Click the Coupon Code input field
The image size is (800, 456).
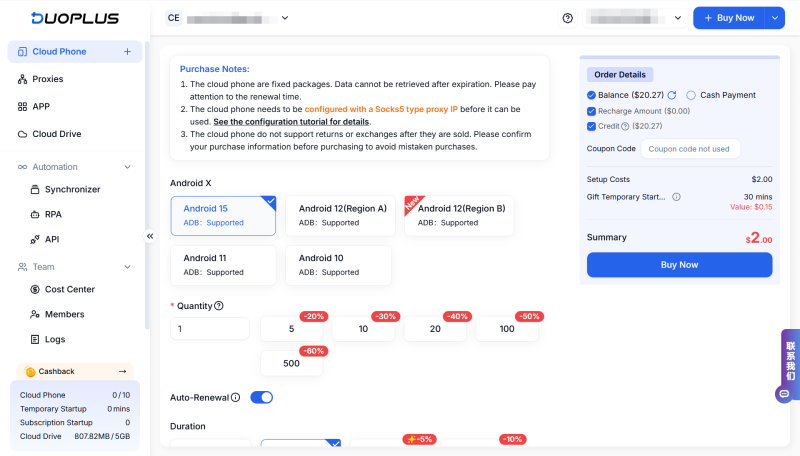[689, 149]
